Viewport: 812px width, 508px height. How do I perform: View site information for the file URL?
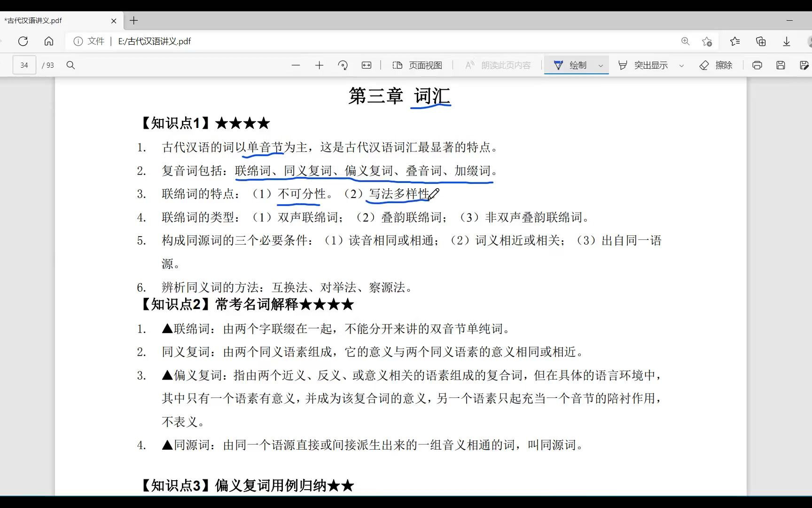point(78,41)
